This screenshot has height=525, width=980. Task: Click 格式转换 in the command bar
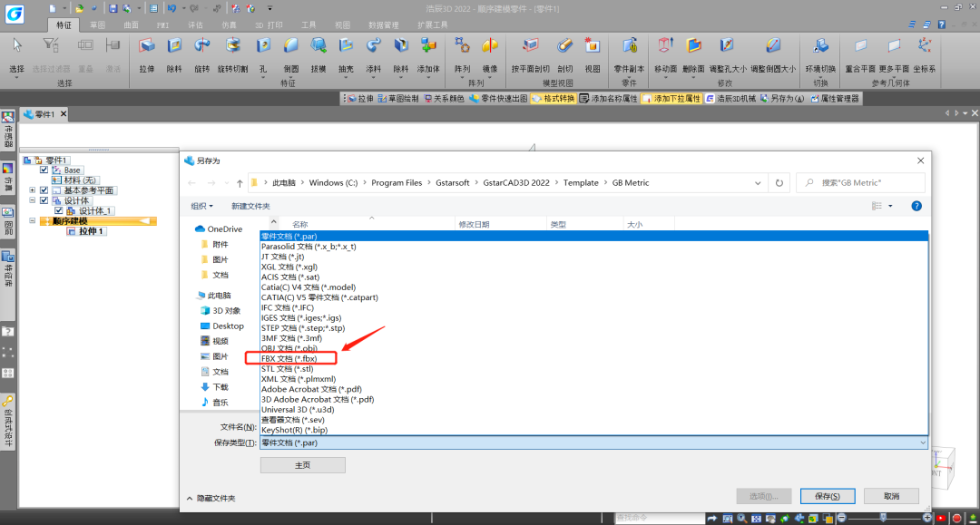(x=553, y=99)
